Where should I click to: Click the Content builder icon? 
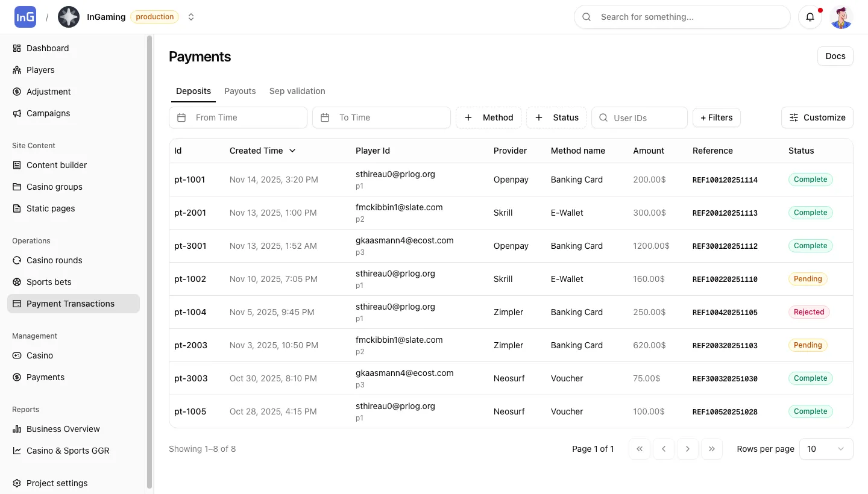tap(16, 165)
